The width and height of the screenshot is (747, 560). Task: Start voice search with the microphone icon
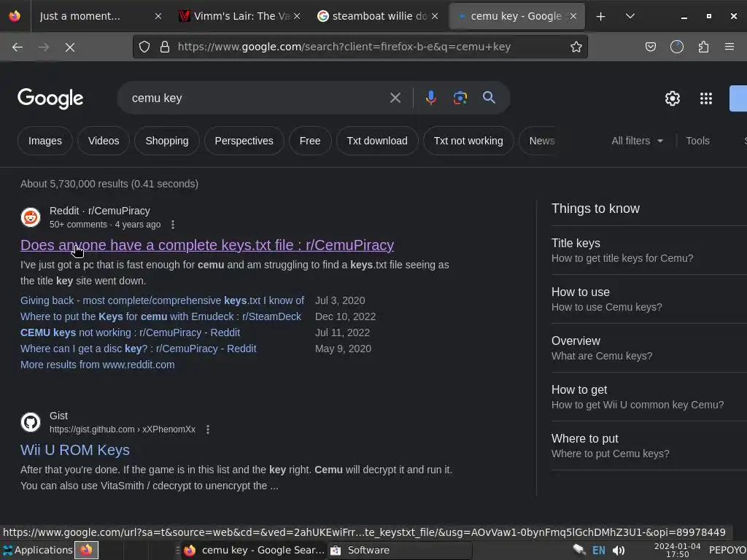[x=430, y=98]
